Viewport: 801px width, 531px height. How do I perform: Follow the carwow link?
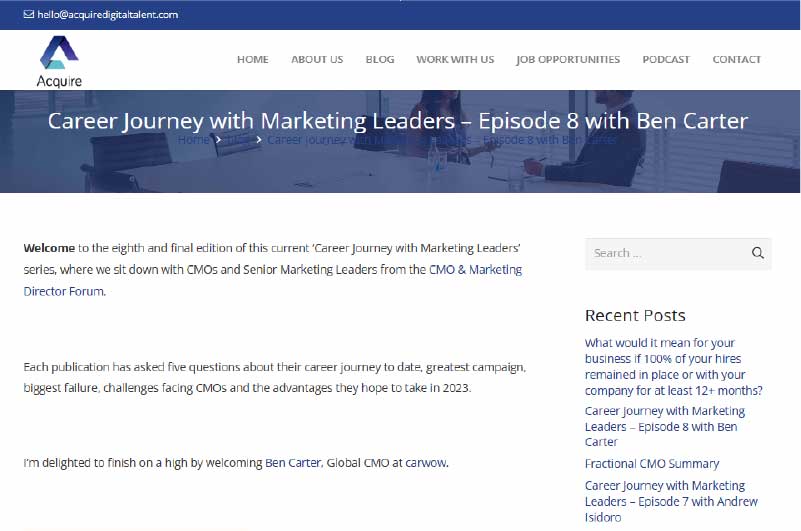pyautogui.click(x=426, y=463)
